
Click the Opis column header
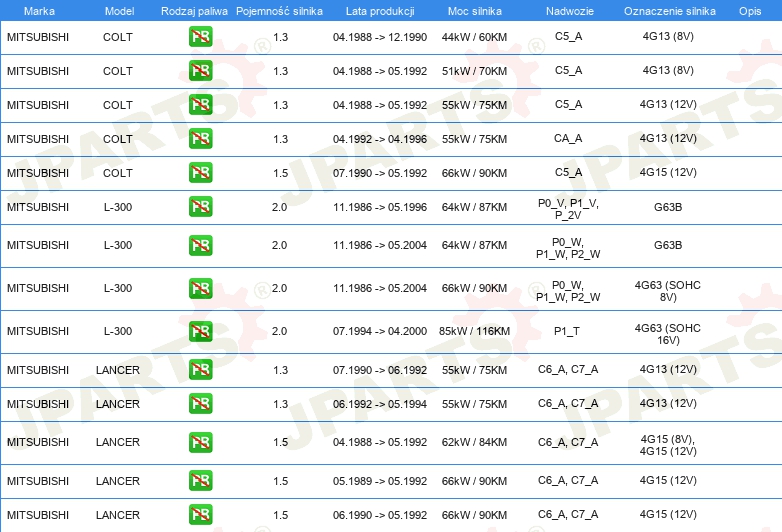(750, 11)
